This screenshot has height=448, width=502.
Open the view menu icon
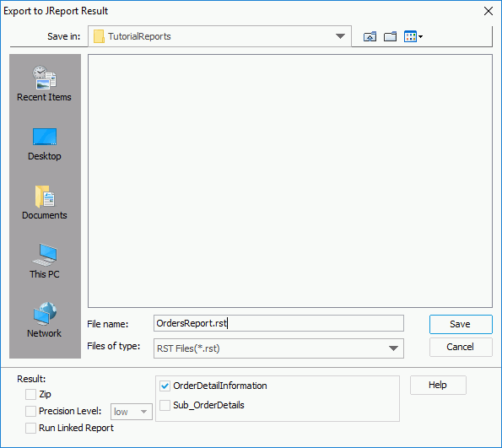point(413,36)
